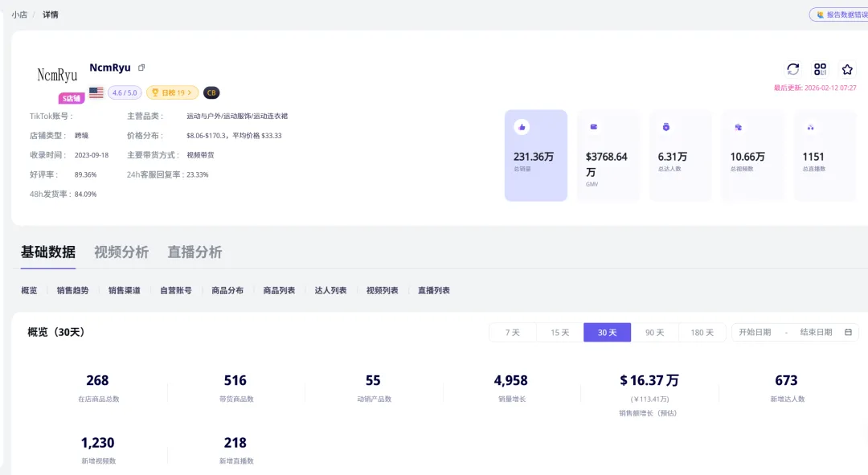Select the 90 天 time range option
Viewport: 868px width, 475px height.
tap(654, 331)
